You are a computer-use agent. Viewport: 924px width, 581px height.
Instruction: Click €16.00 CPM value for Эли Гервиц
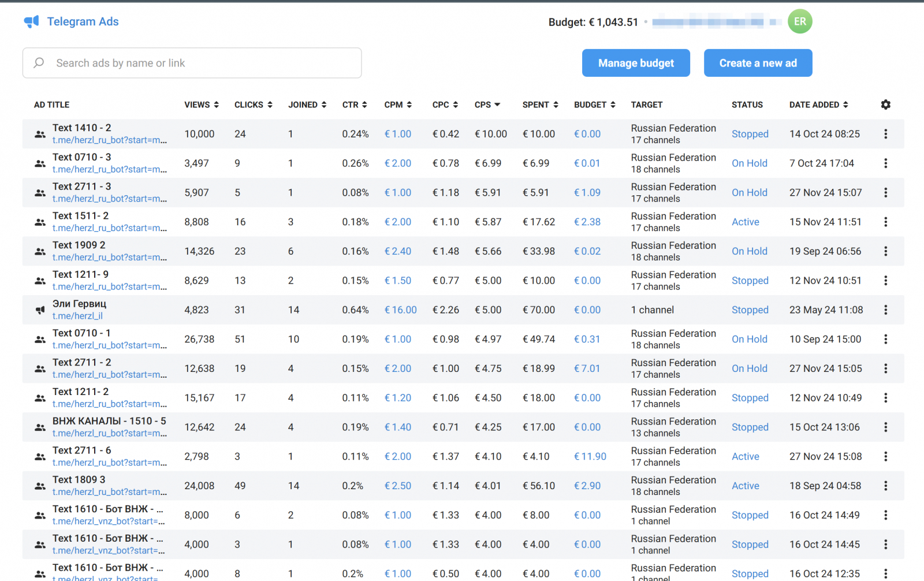click(400, 310)
